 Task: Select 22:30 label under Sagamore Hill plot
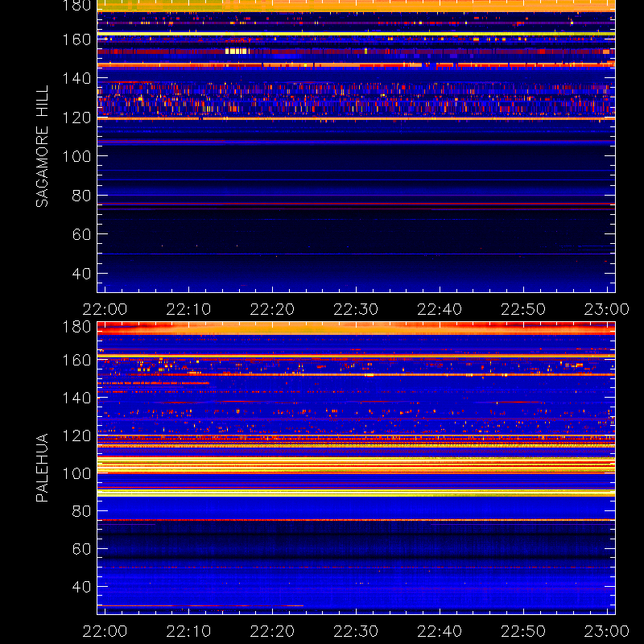356,309
